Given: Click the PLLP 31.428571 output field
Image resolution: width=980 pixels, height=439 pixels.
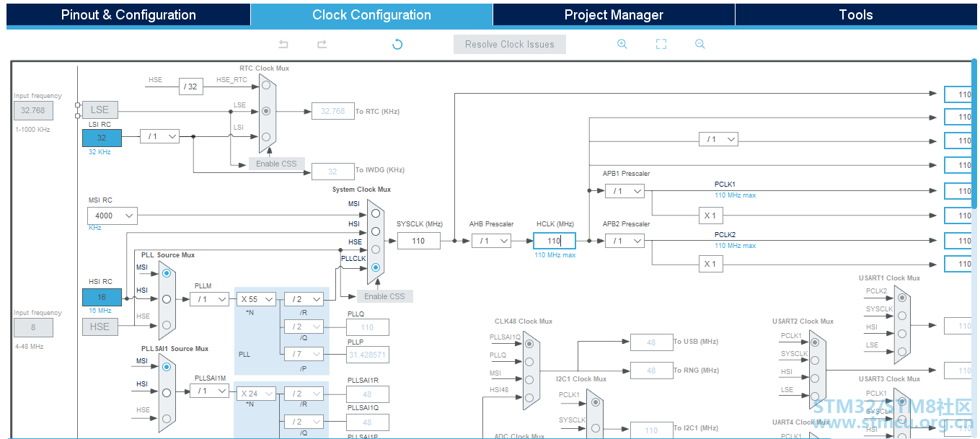Looking at the screenshot, I should [368, 355].
